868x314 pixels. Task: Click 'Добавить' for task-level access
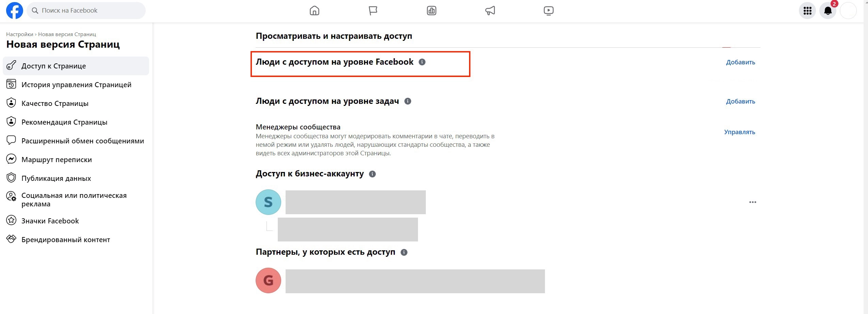pyautogui.click(x=740, y=101)
